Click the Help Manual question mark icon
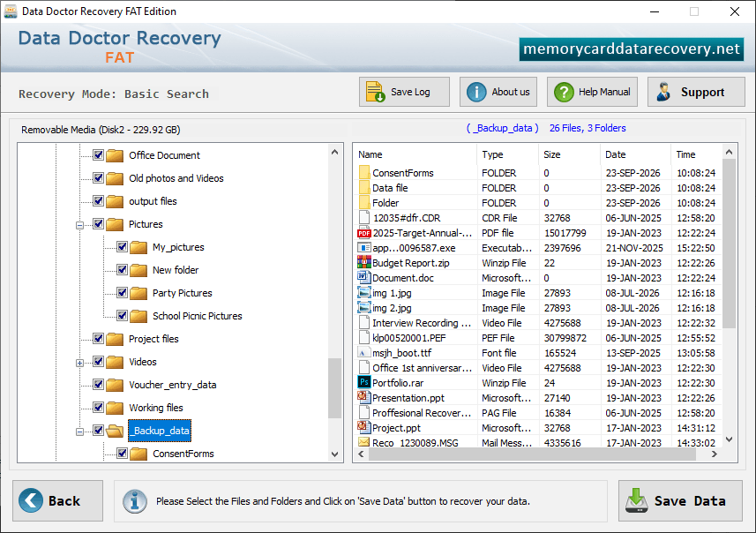This screenshot has height=533, width=756. 564,92
